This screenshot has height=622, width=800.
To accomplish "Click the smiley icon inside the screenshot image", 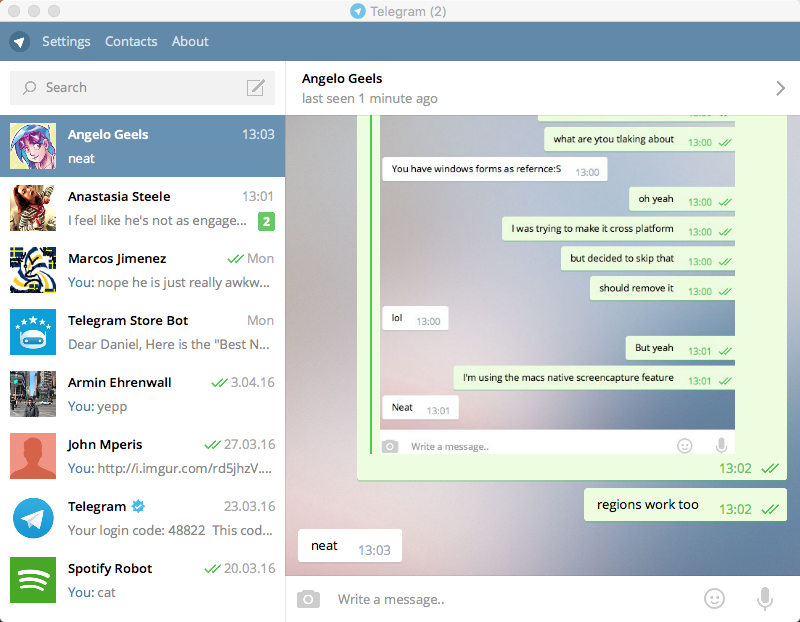I will 685,446.
